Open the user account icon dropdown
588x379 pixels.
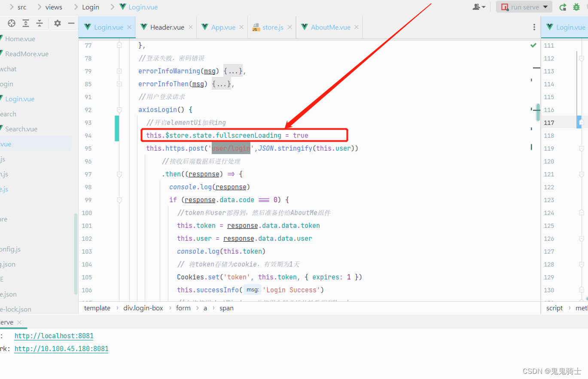click(479, 7)
